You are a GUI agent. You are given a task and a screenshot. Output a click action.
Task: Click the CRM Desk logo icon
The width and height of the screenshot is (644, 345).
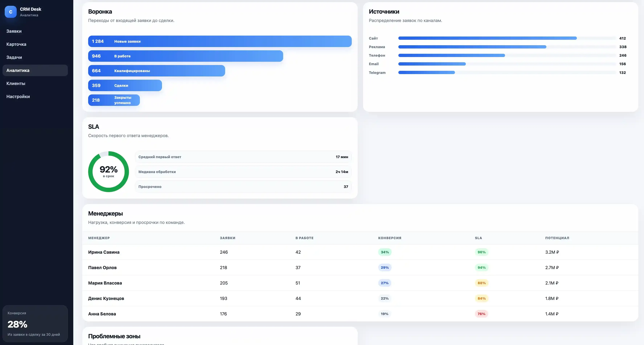click(11, 12)
